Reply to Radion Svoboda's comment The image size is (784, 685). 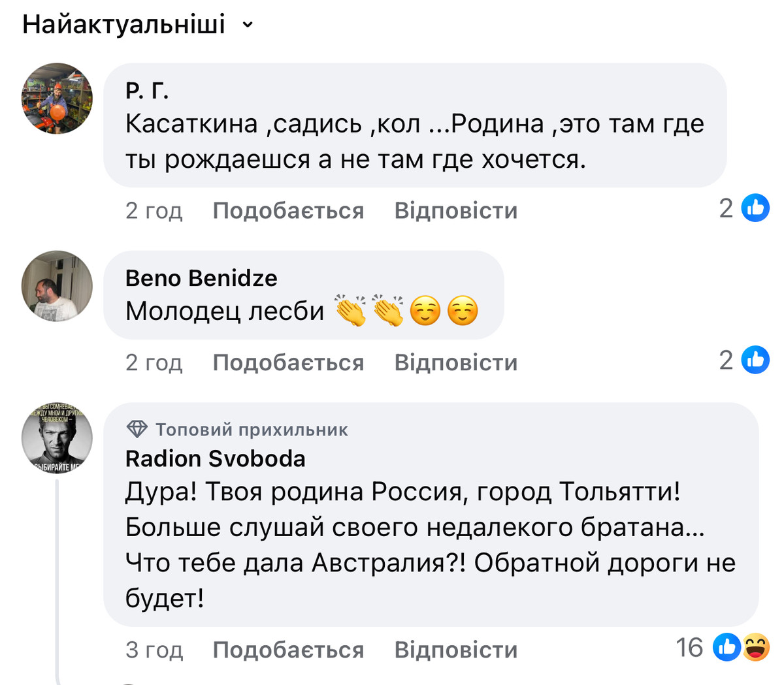pos(456,650)
